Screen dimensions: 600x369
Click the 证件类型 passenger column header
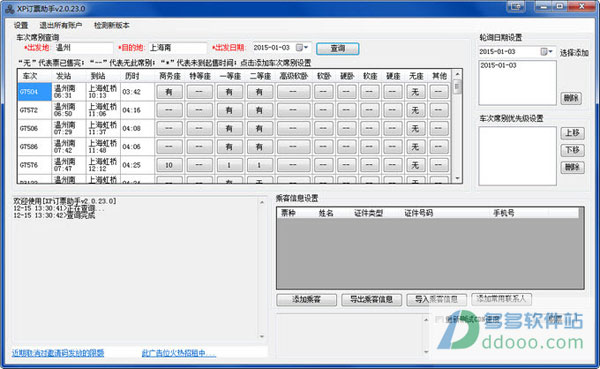pyautogui.click(x=368, y=213)
